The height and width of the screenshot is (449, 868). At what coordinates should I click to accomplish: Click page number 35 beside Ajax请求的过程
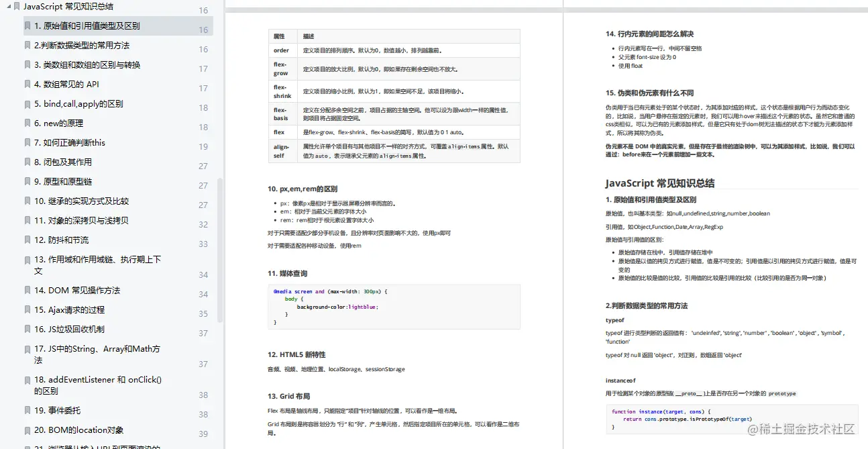(203, 313)
